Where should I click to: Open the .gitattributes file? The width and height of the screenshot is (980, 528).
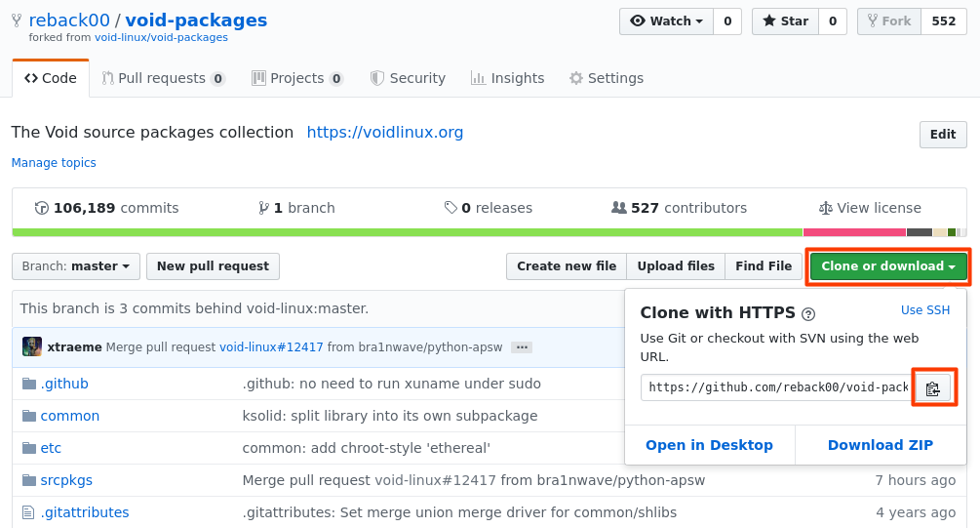[84, 512]
